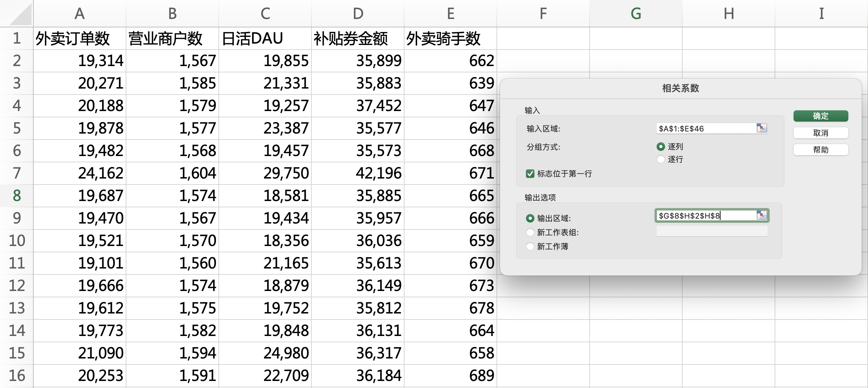Confirm the dialog with 确定

click(821, 116)
